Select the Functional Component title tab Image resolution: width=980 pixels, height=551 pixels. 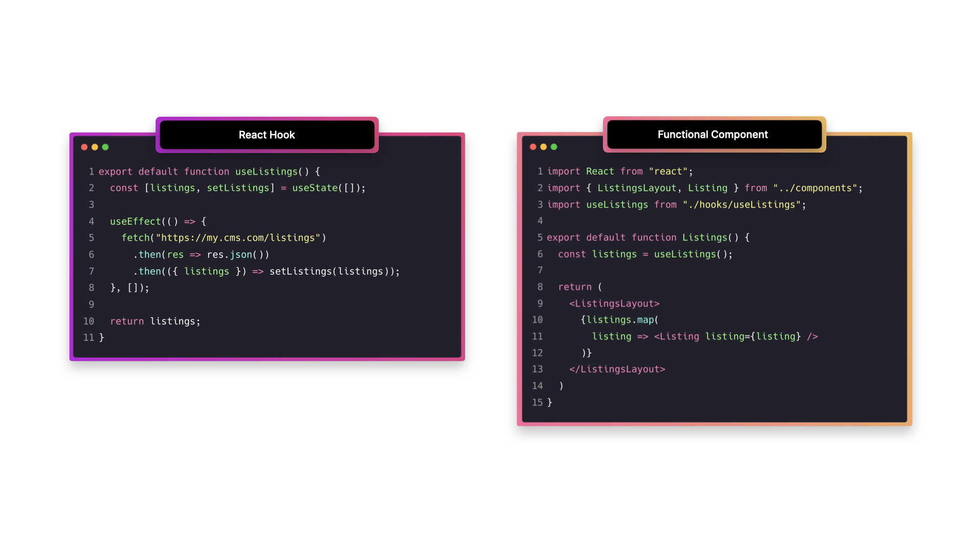coord(713,135)
